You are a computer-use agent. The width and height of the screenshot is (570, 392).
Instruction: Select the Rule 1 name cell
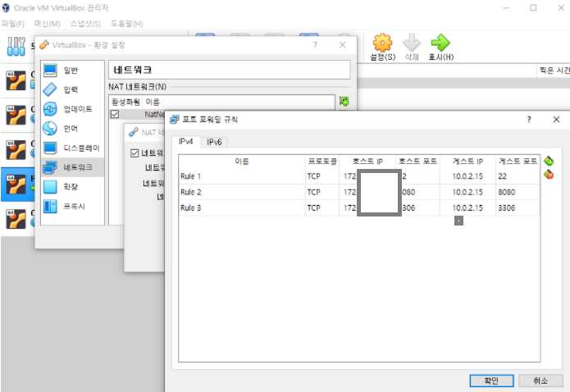click(242, 176)
